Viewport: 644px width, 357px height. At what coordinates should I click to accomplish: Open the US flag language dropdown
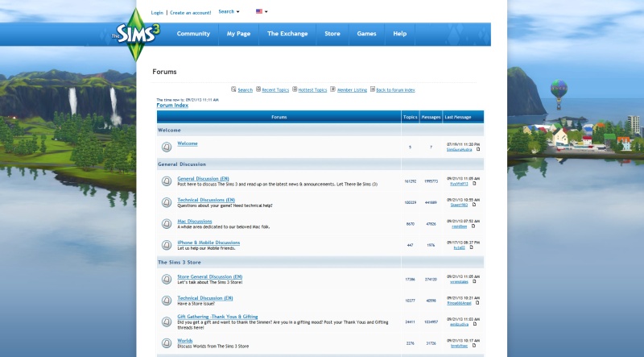tap(262, 11)
